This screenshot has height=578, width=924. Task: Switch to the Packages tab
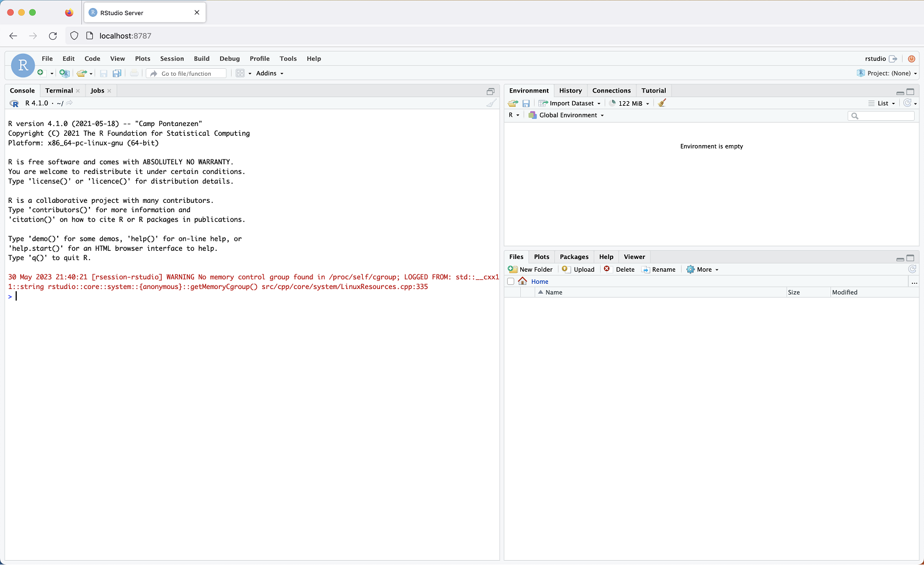(574, 257)
